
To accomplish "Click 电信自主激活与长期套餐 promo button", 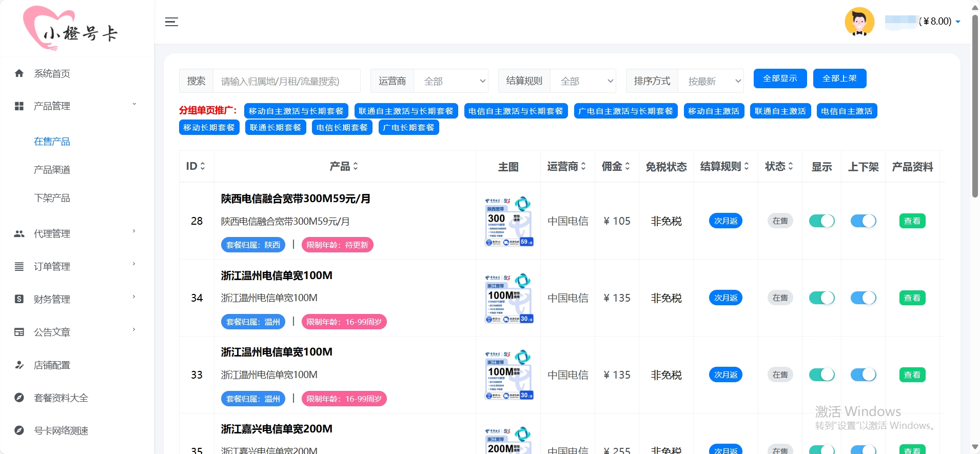I will [x=516, y=111].
